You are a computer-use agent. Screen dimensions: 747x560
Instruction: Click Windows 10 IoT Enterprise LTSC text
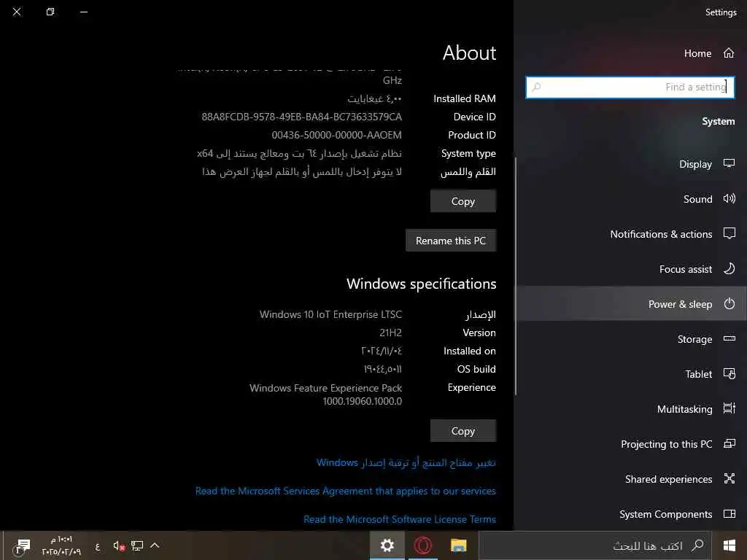pyautogui.click(x=330, y=314)
